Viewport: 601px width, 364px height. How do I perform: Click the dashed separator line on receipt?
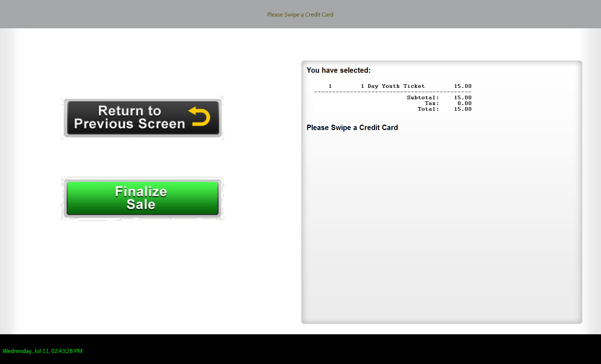(393, 92)
